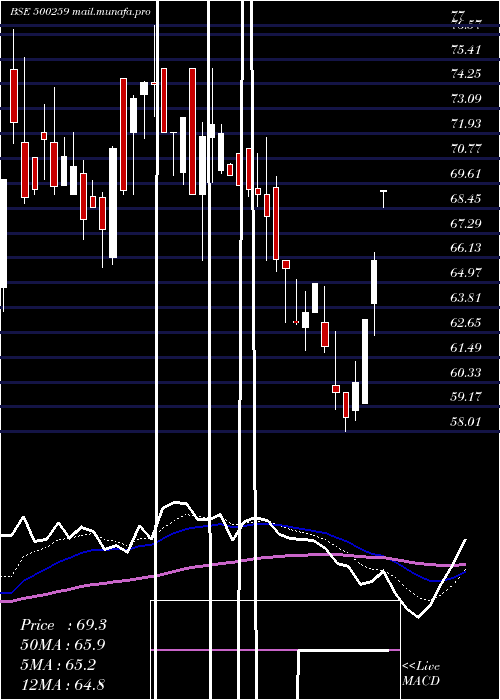Click the 75.41 price axis label
Viewport: 500px width, 700px height.
pos(466,49)
